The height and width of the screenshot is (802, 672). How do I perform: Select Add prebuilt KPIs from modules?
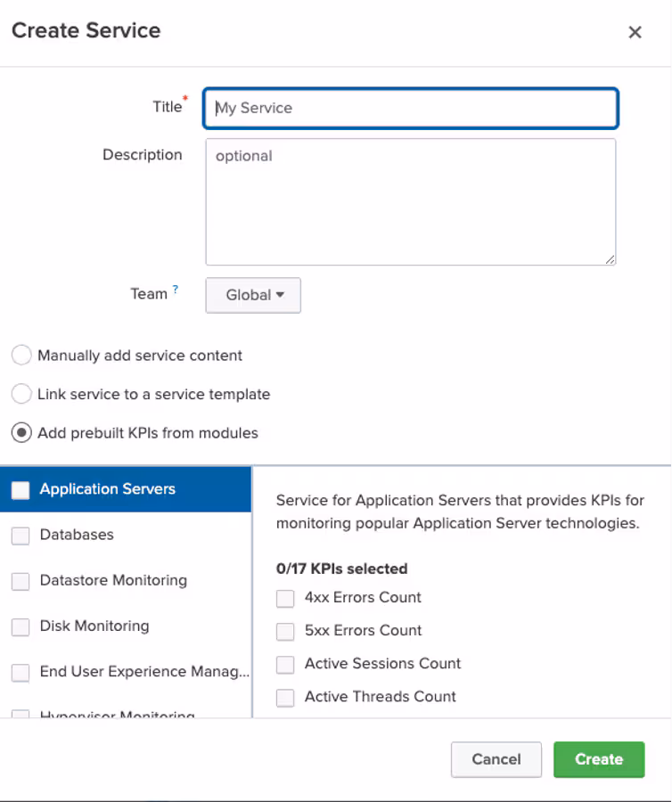21,433
